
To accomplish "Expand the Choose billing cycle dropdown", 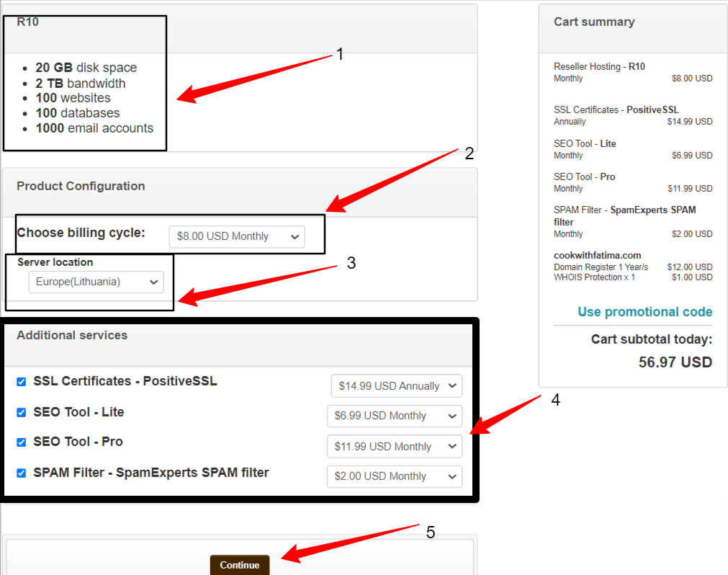I will 236,236.
